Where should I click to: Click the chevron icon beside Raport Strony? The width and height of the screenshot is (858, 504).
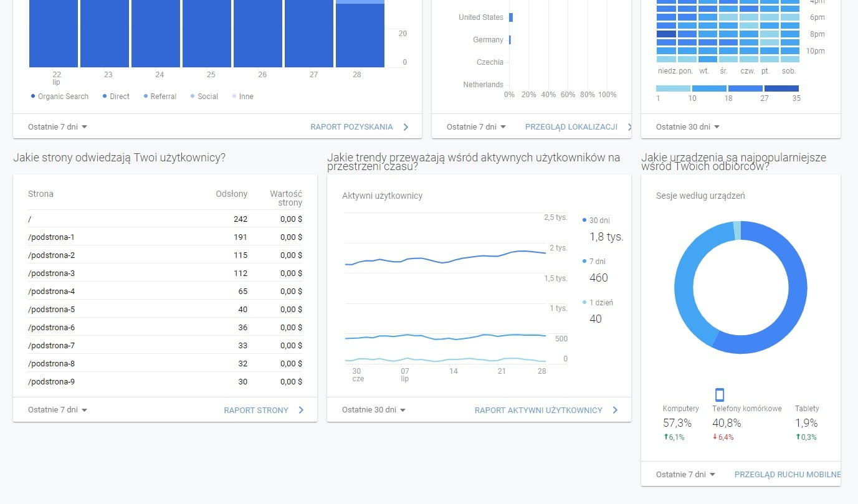click(x=301, y=410)
